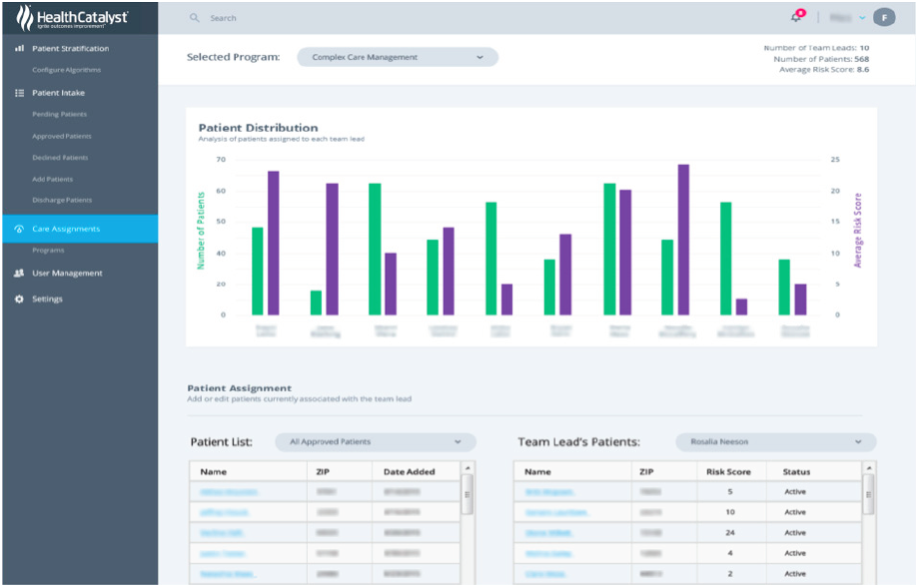Click first patient name link in Patient List

pyautogui.click(x=229, y=492)
